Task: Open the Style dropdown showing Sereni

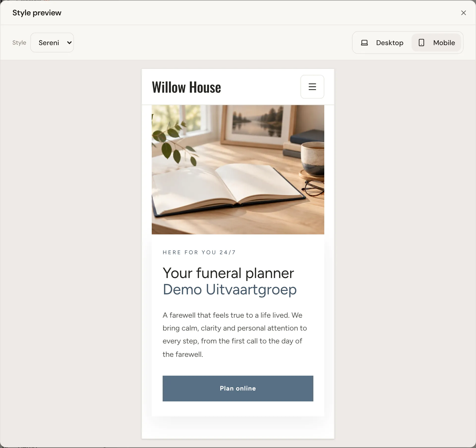Action: 52,43
